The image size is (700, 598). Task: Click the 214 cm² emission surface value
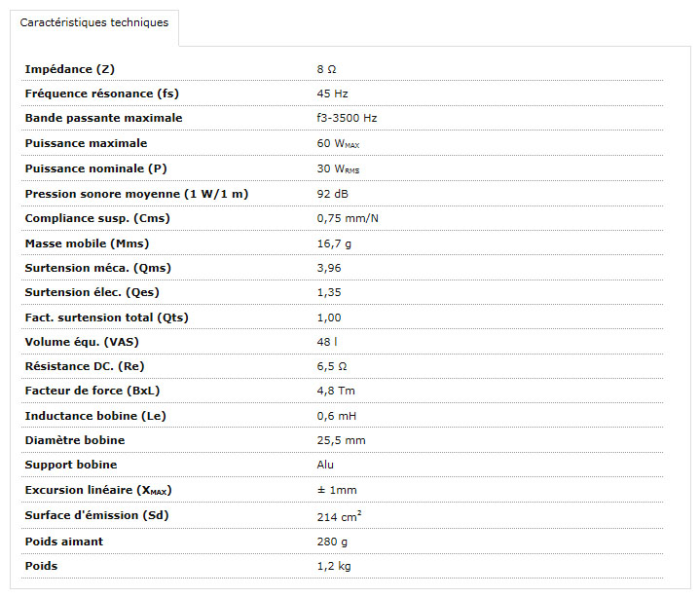tap(339, 516)
